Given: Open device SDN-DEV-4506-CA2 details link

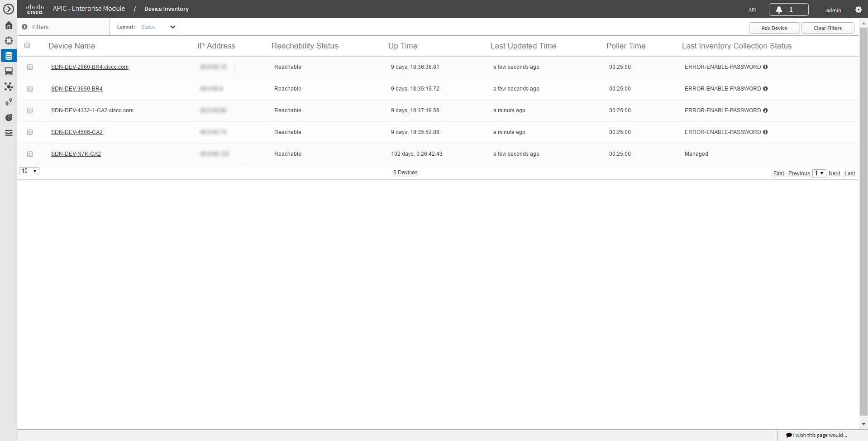Looking at the screenshot, I should 77,132.
